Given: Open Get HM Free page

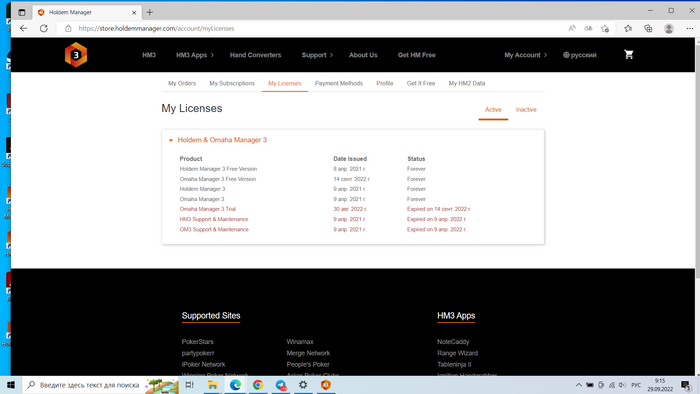Looking at the screenshot, I should click(x=417, y=55).
